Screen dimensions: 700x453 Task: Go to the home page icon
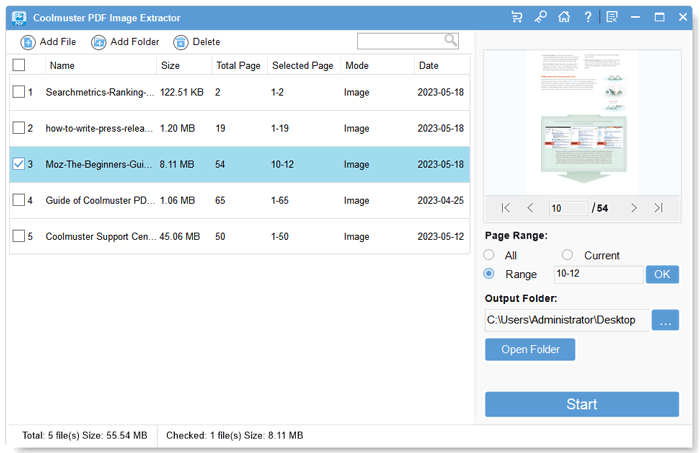coord(564,17)
